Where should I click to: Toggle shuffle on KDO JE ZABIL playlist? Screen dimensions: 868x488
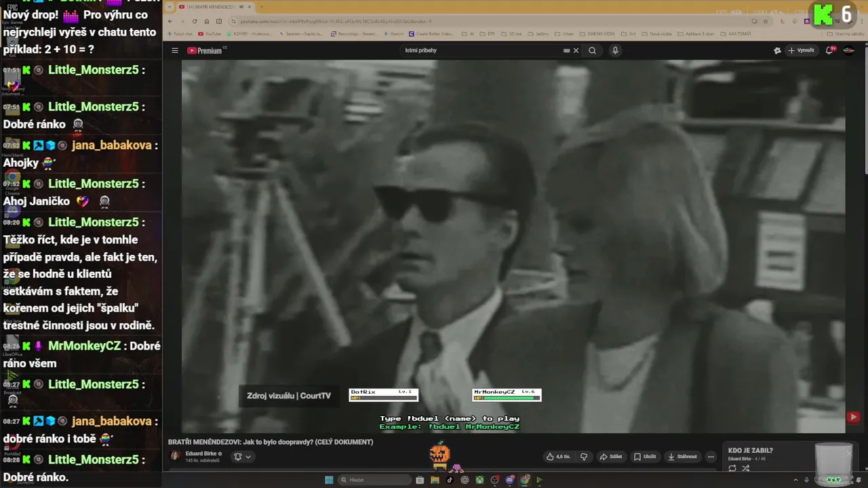coord(746,468)
